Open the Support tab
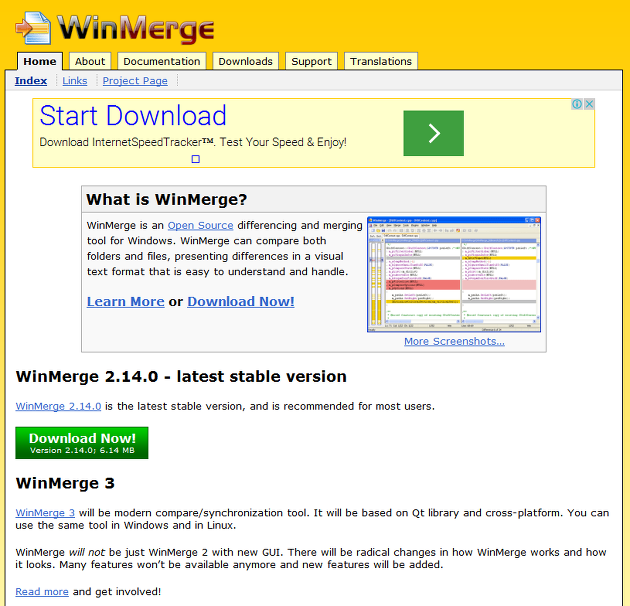Image resolution: width=630 pixels, height=606 pixels. [x=311, y=61]
